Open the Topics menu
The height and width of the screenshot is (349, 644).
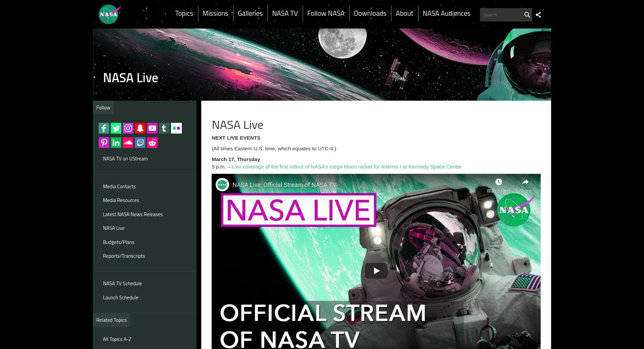(184, 13)
